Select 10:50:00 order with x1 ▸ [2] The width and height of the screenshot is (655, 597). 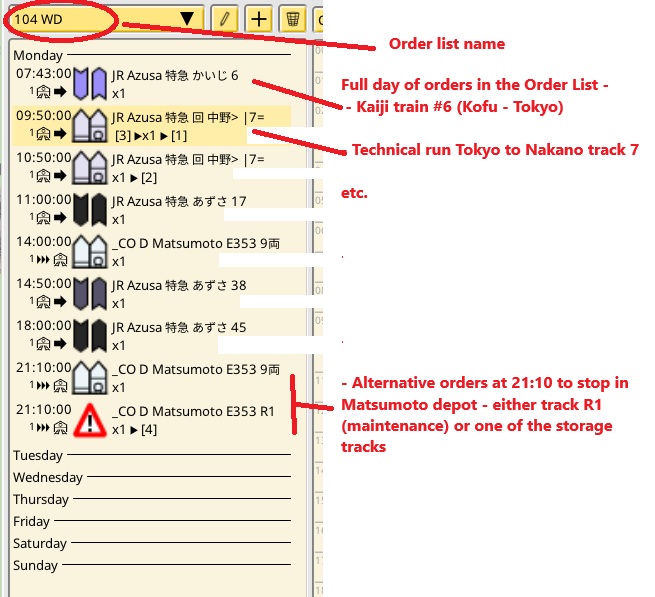tap(152, 168)
